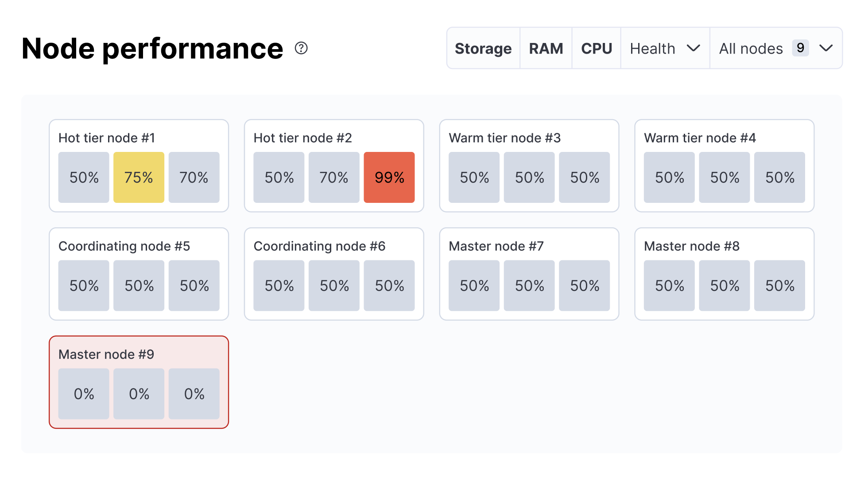
Task: Click the 9 nodes count badge
Action: tap(800, 48)
